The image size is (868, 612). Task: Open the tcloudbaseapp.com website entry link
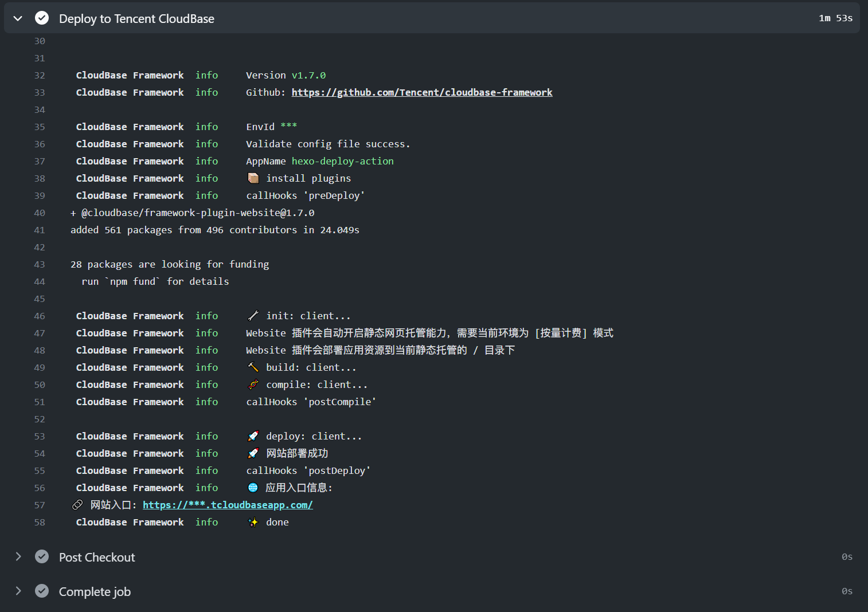228,505
